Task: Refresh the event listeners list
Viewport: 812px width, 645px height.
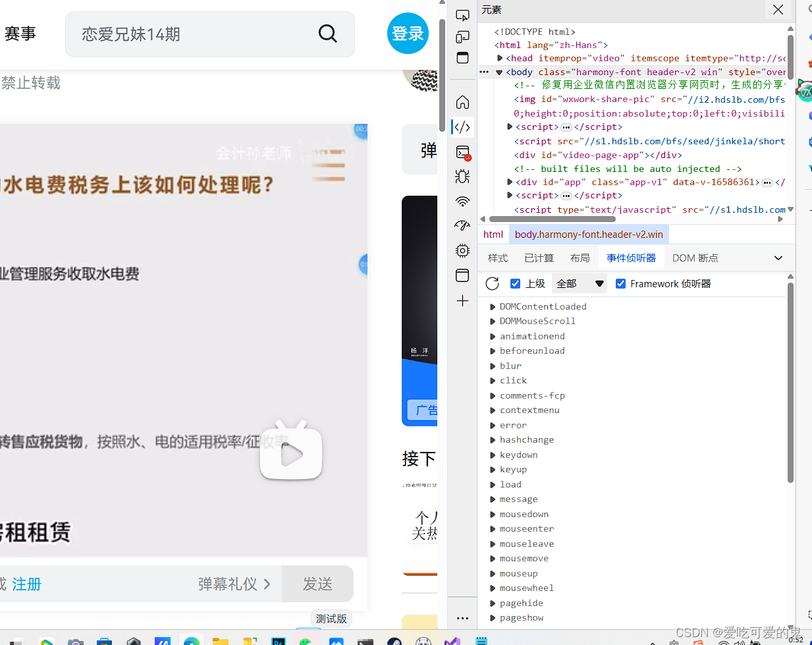Action: click(x=492, y=283)
